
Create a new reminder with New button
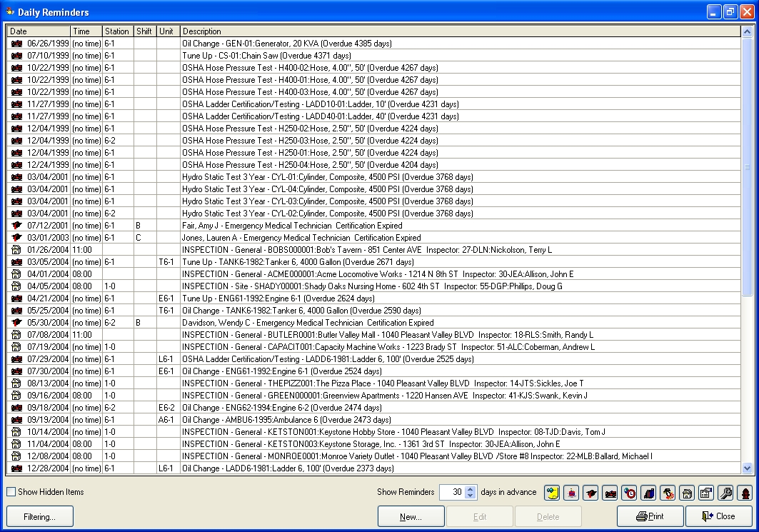pyautogui.click(x=411, y=516)
